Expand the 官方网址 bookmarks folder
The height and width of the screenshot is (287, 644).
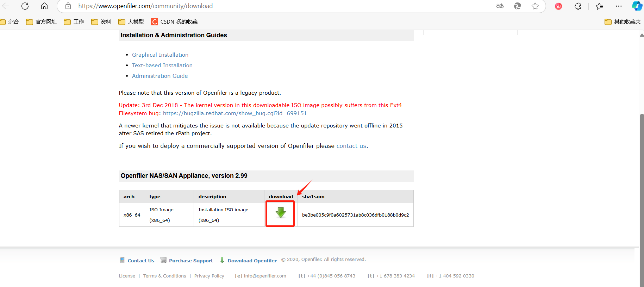click(x=42, y=22)
